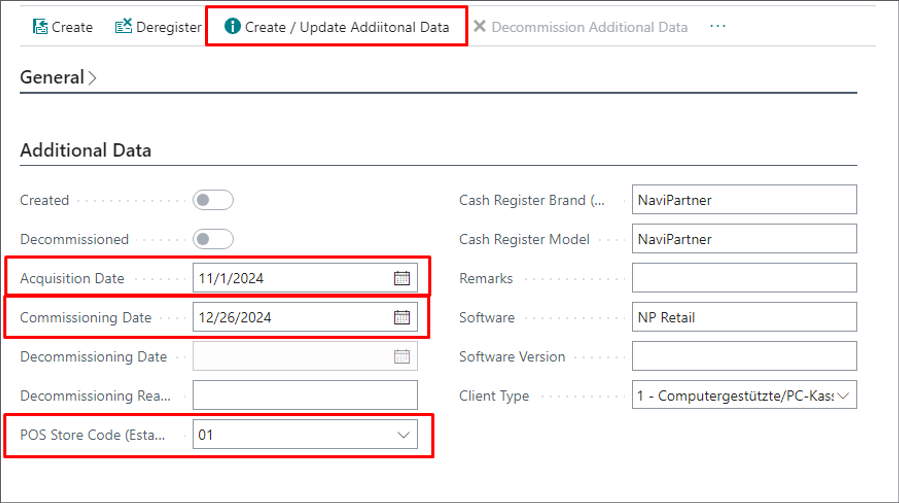Click the Acquisition Date label

(72, 279)
